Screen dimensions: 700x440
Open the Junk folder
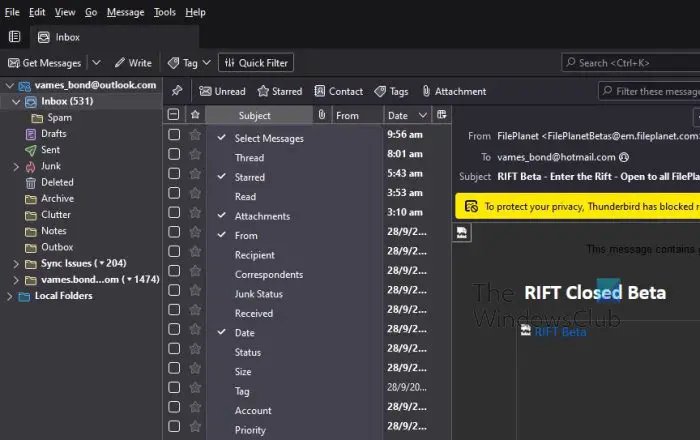click(50, 166)
